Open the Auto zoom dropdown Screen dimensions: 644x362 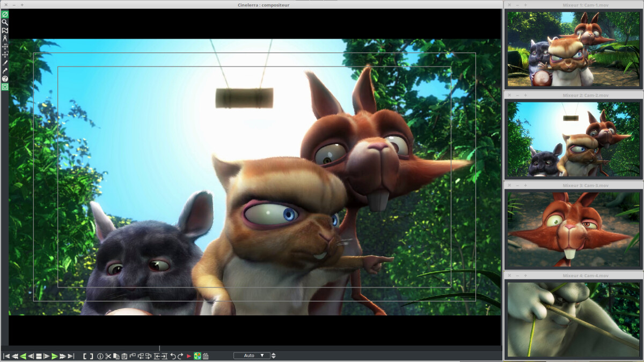coord(252,356)
